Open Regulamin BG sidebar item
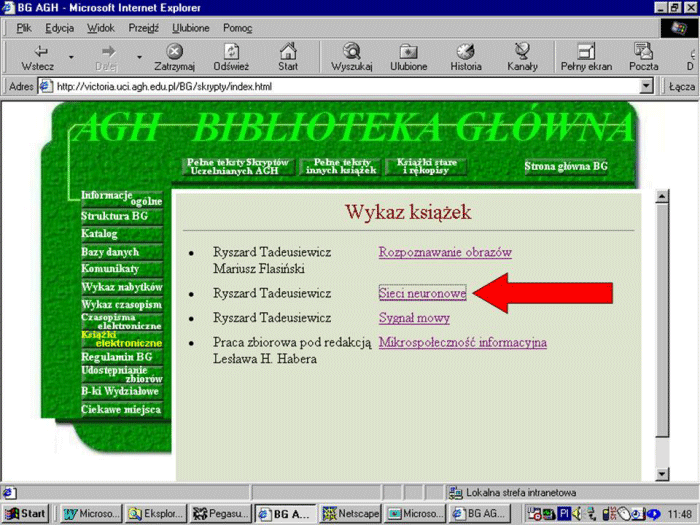 coord(121,357)
